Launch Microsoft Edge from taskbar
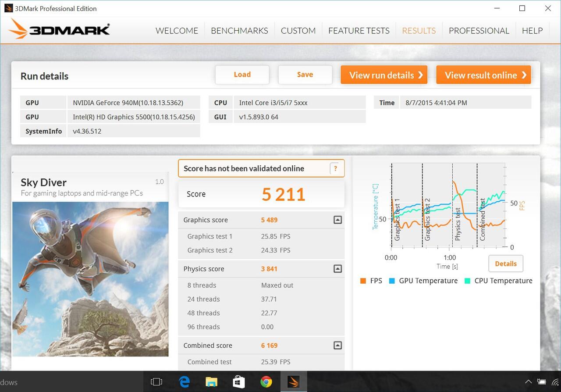This screenshot has height=392, width=561. [x=184, y=382]
